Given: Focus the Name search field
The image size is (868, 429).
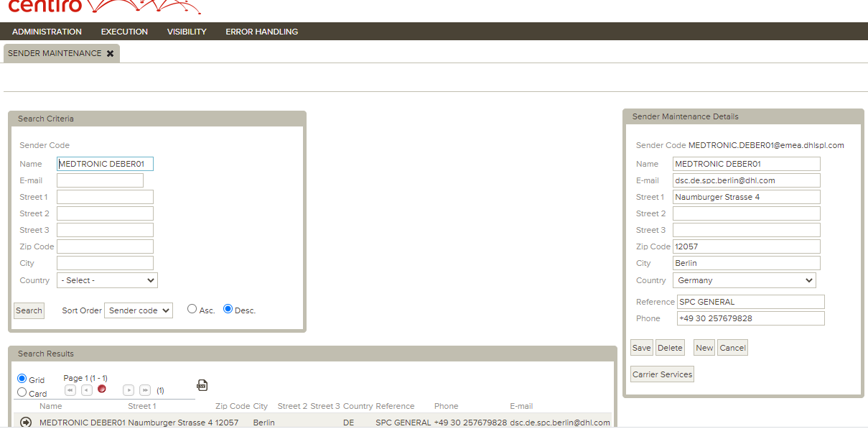Looking at the screenshot, I should (x=105, y=164).
